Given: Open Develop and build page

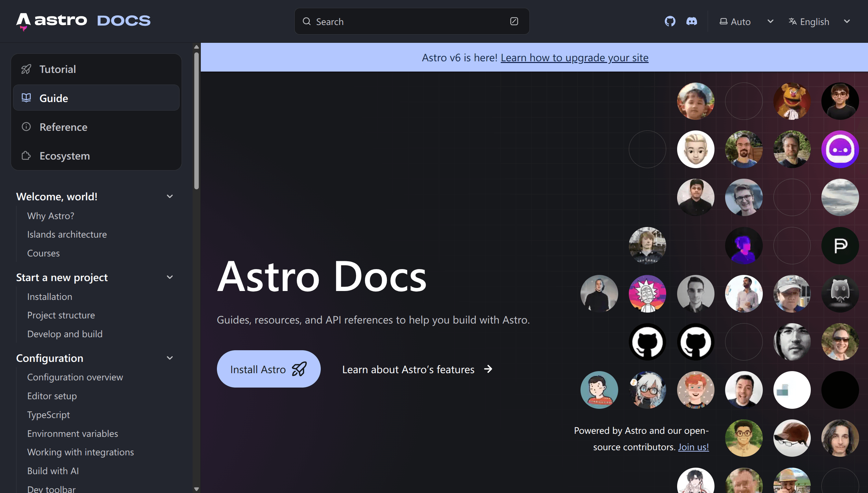Looking at the screenshot, I should (65, 334).
